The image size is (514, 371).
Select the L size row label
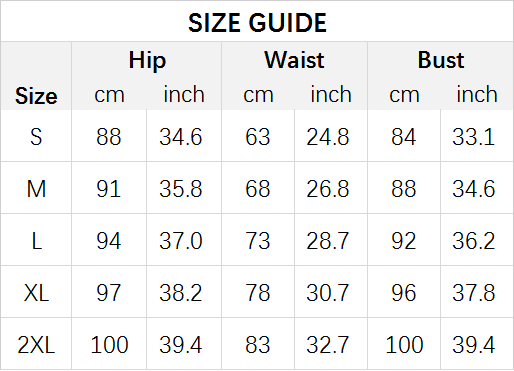[x=36, y=241]
